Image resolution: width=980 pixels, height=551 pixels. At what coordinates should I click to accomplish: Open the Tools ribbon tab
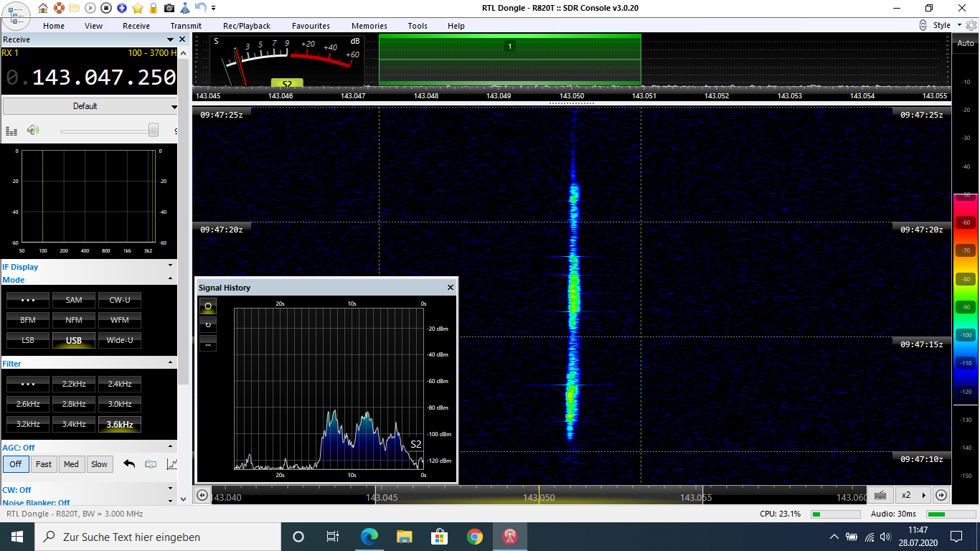pos(418,26)
